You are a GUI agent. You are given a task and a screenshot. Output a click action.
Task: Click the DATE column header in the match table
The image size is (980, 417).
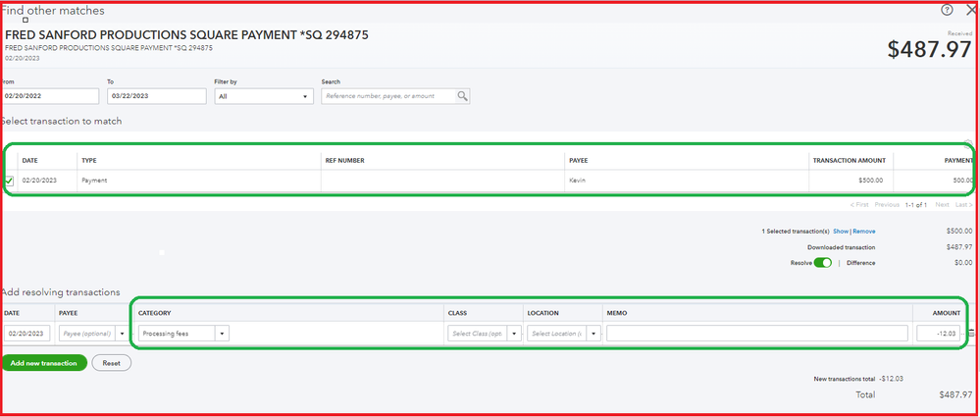click(x=30, y=161)
